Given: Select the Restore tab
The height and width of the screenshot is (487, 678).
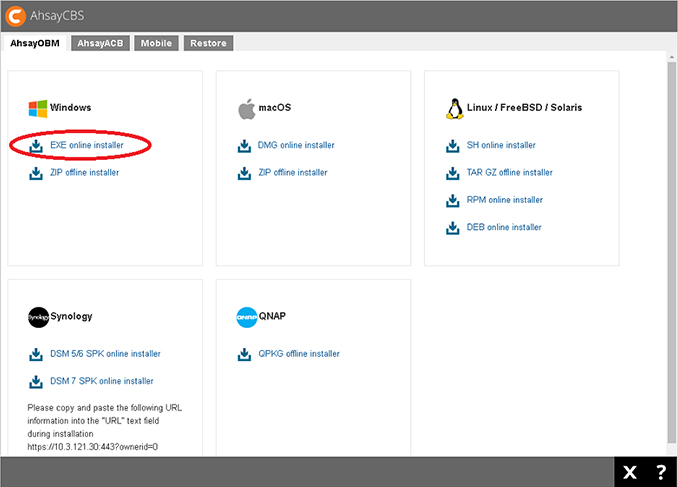Looking at the screenshot, I should pyautogui.click(x=208, y=43).
